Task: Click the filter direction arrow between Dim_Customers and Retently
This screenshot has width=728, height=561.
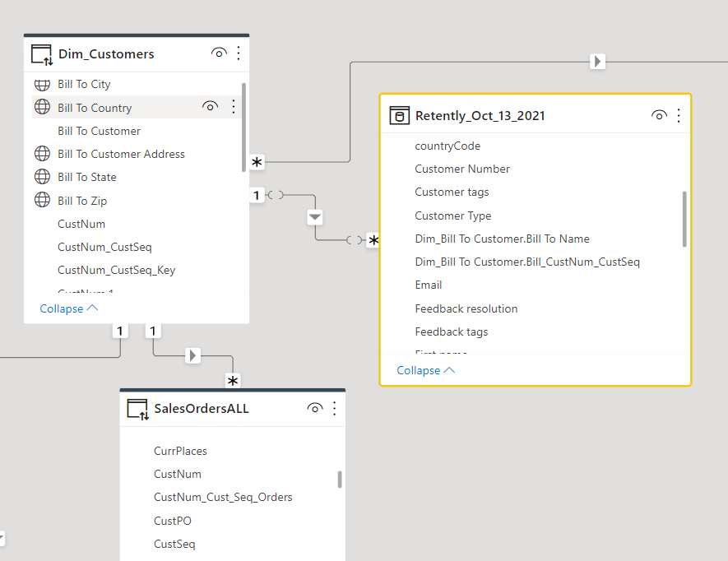Action: 315,217
